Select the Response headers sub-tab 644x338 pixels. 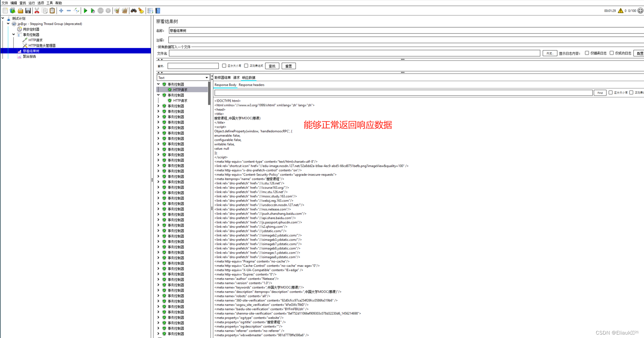coord(252,85)
